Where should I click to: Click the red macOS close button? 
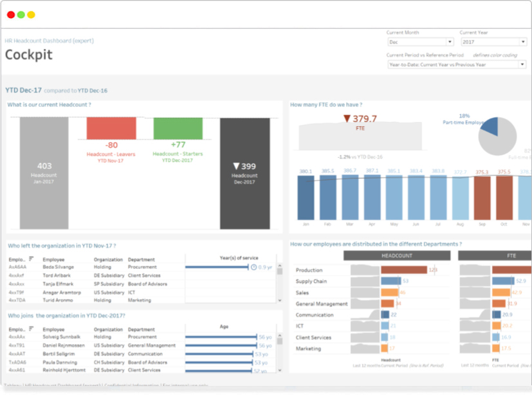click(x=11, y=15)
